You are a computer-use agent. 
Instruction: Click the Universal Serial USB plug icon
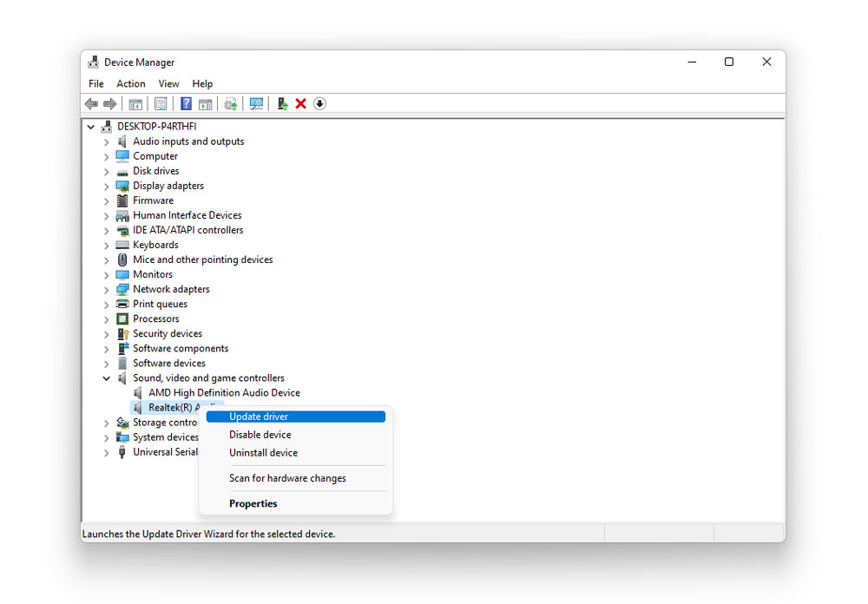pyautogui.click(x=122, y=452)
